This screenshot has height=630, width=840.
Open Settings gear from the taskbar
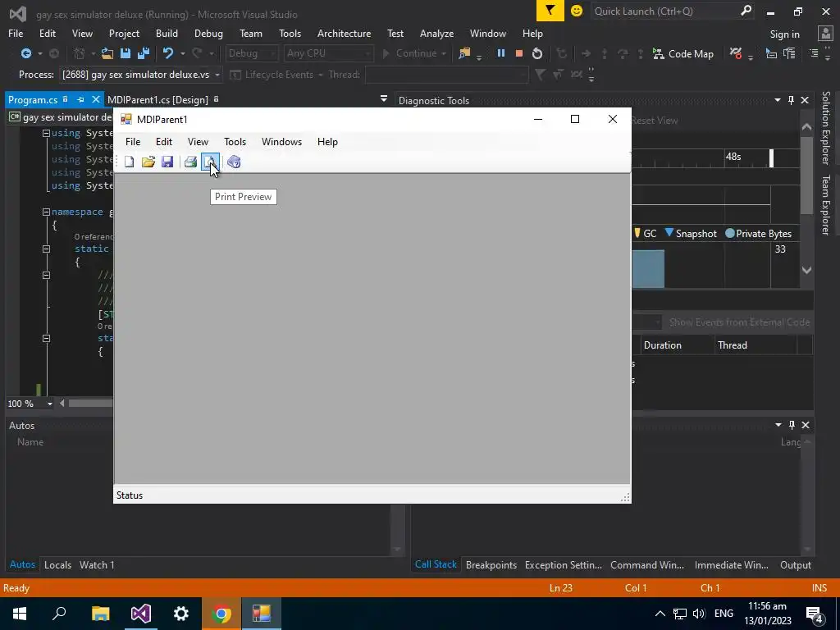[x=181, y=614]
